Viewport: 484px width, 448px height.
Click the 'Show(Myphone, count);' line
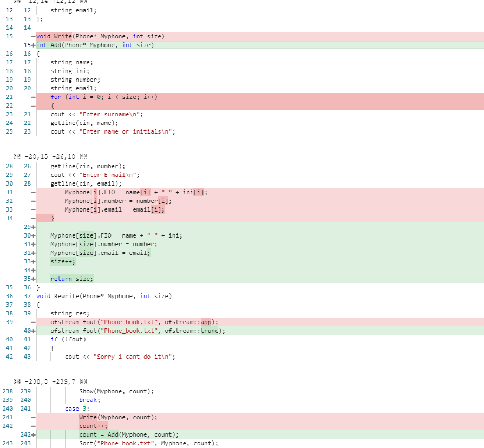pos(116,391)
